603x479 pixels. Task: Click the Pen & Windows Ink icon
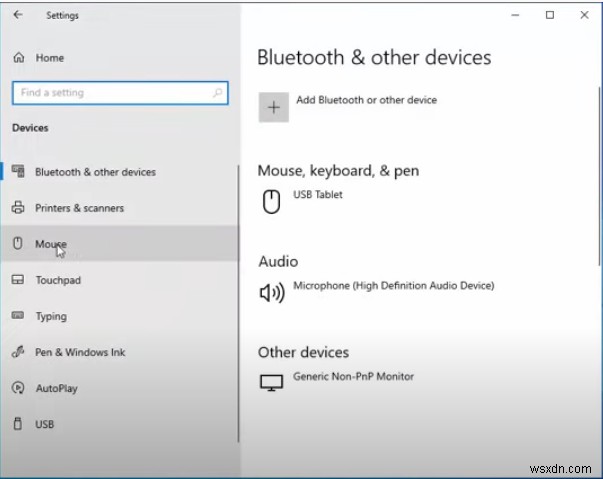pyautogui.click(x=17, y=352)
